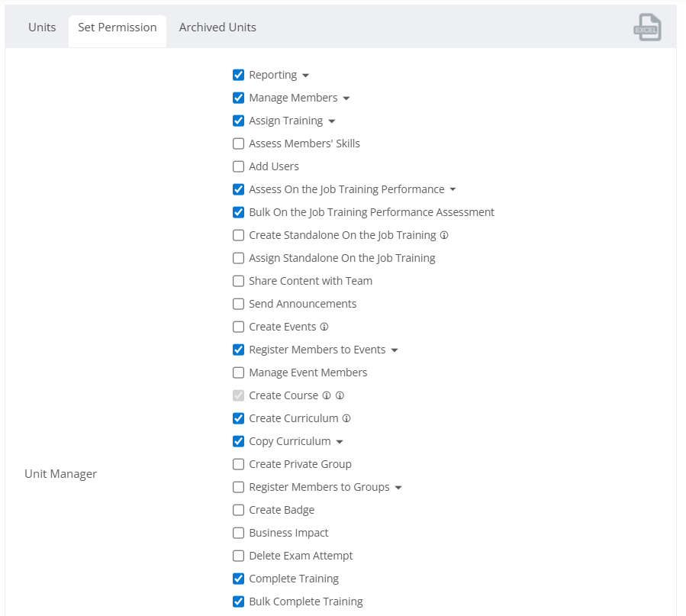686x616 pixels.
Task: Open info icon beside Create Standalone On the Job Training
Action: point(444,235)
